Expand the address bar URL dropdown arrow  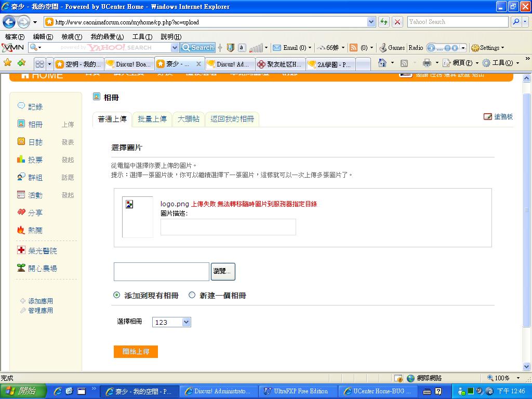coord(371,22)
